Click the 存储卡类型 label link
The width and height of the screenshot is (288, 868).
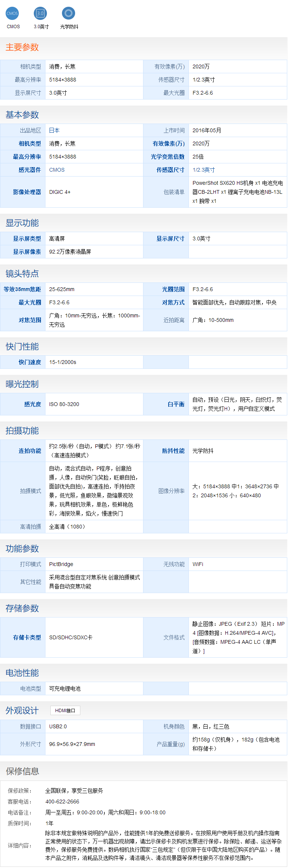pyautogui.click(x=27, y=637)
